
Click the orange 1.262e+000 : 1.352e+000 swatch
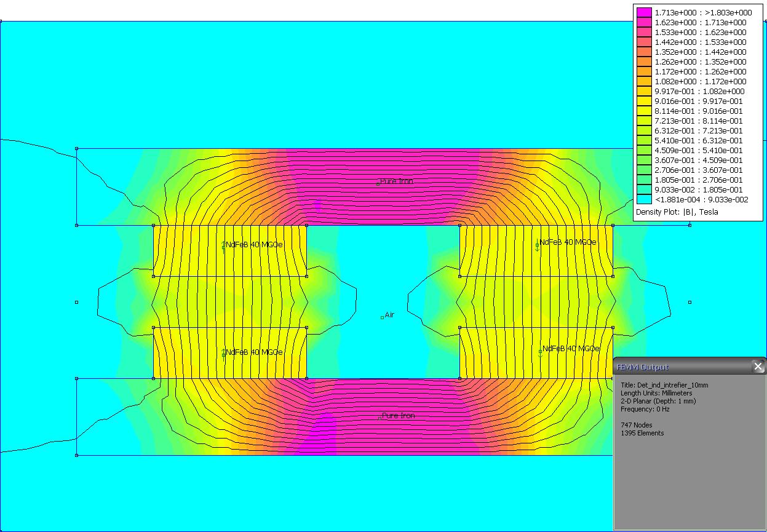644,62
